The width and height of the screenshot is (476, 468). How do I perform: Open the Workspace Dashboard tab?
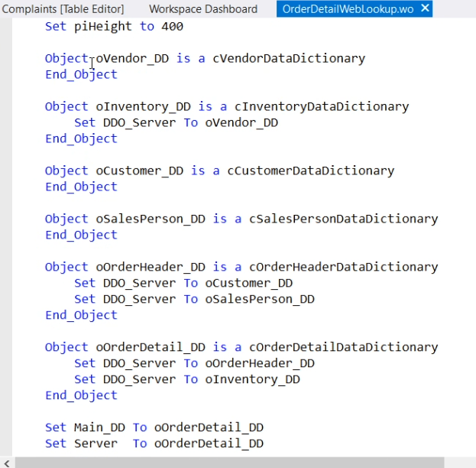tap(202, 9)
